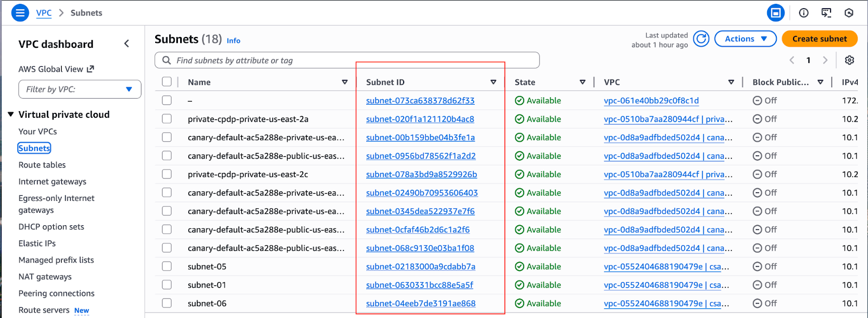
Task: Navigate to NAT gateways in sidebar
Action: pyautogui.click(x=45, y=277)
